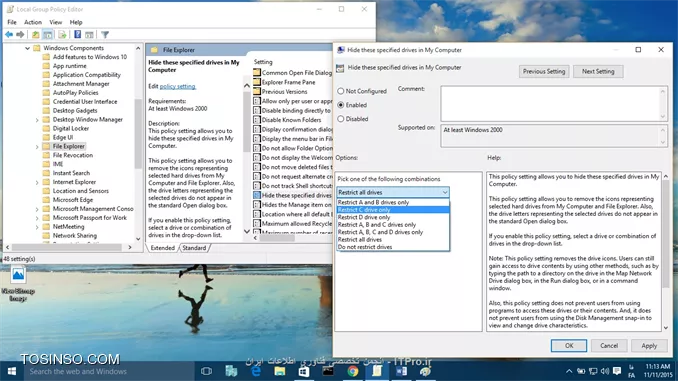The height and width of the screenshot is (381, 678).
Task: Click the Export List toolbar icon
Action: coord(62,35)
